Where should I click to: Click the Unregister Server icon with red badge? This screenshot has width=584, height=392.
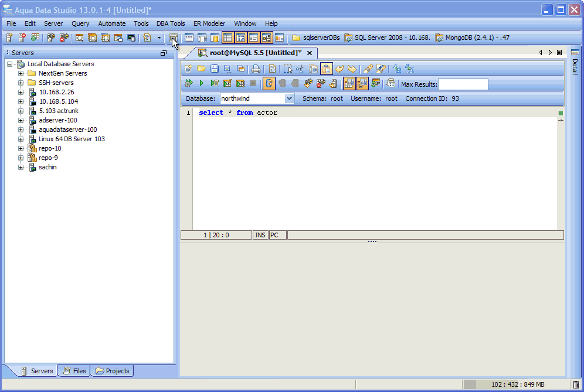point(22,38)
